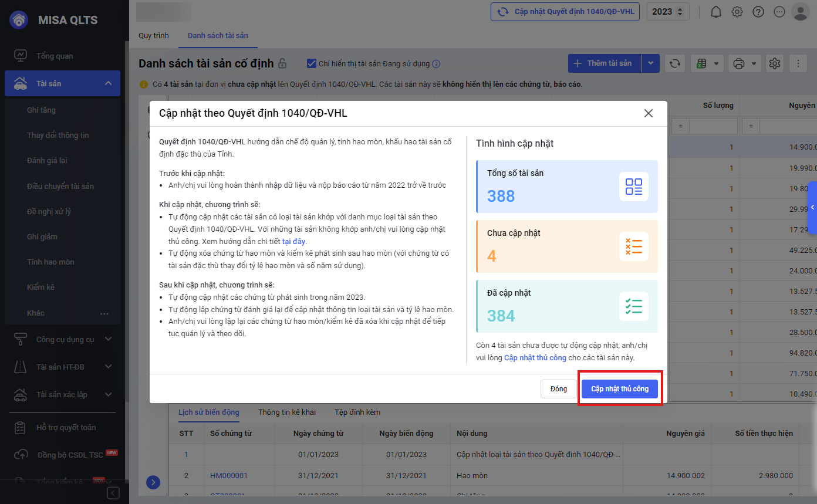Open list settings gear in asset toolbar

tap(775, 63)
